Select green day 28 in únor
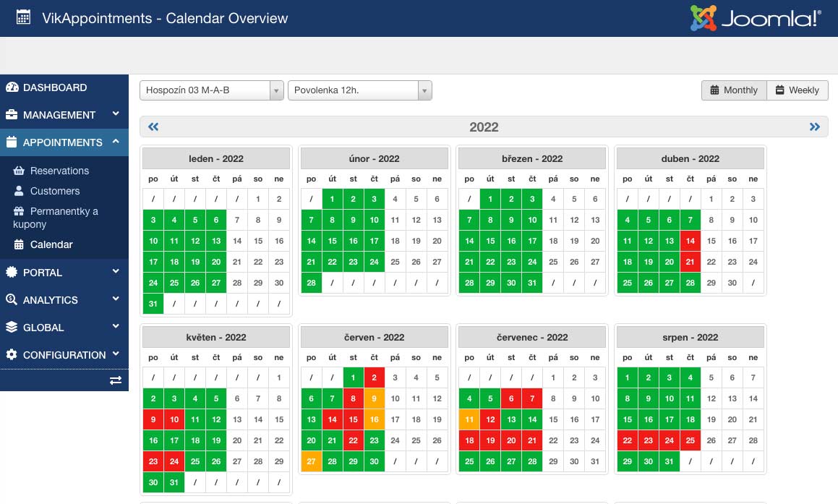Screen dimensions: 838x504 point(311,283)
